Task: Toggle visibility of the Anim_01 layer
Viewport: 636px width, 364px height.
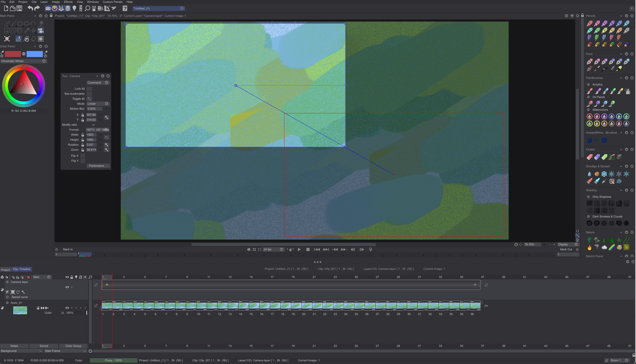Action: (x=67, y=308)
